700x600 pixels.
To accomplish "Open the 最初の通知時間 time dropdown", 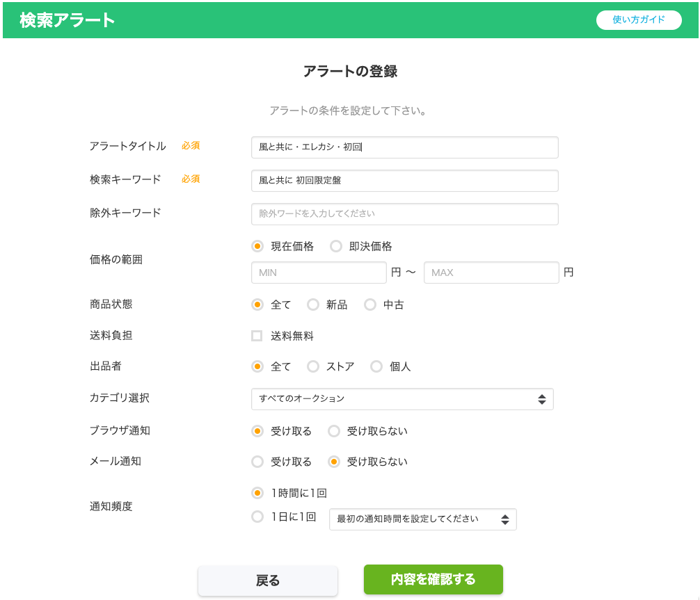I will coord(422,519).
